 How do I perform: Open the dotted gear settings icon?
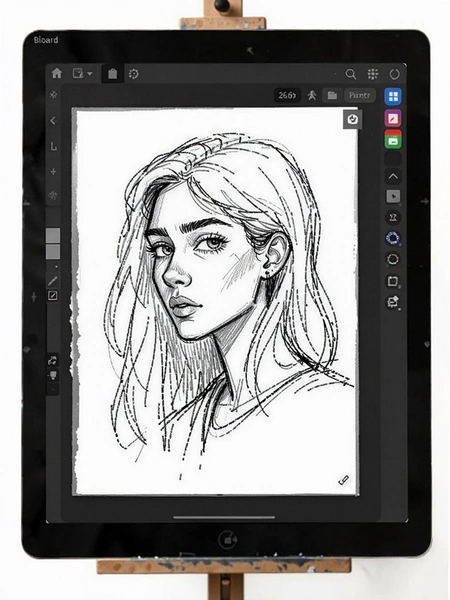tap(134, 73)
